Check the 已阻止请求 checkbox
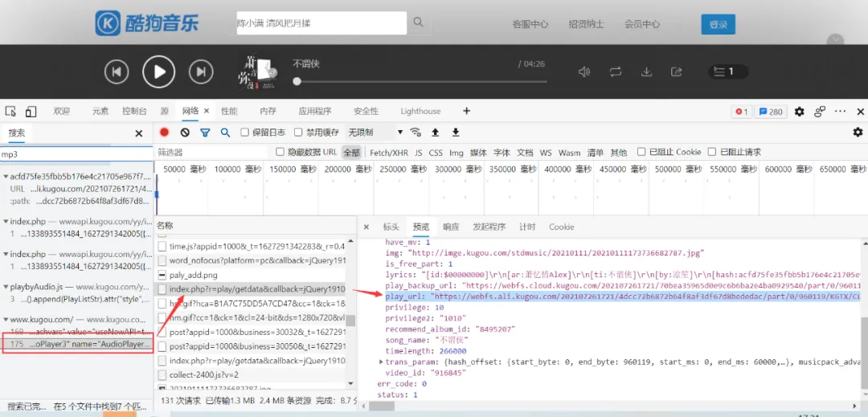Image resolution: width=868 pixels, height=417 pixels. click(x=712, y=152)
